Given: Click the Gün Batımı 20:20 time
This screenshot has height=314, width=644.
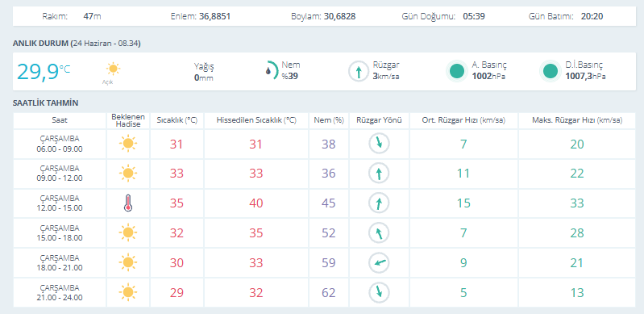Looking at the screenshot, I should (x=592, y=16).
